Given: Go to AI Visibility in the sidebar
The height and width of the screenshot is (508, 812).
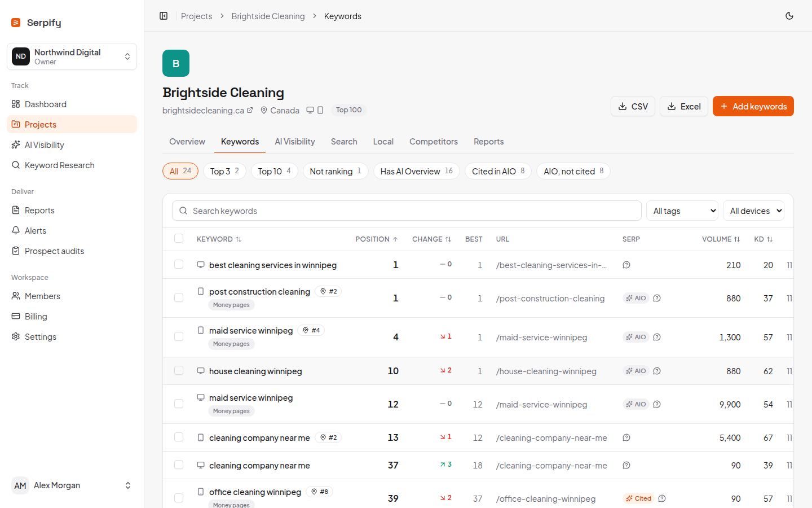Looking at the screenshot, I should click(72, 144).
